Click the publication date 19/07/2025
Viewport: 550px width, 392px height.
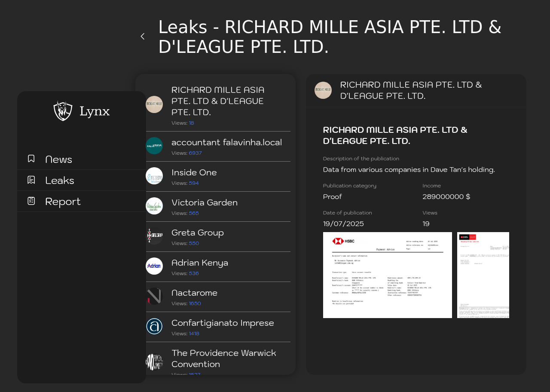click(x=343, y=224)
